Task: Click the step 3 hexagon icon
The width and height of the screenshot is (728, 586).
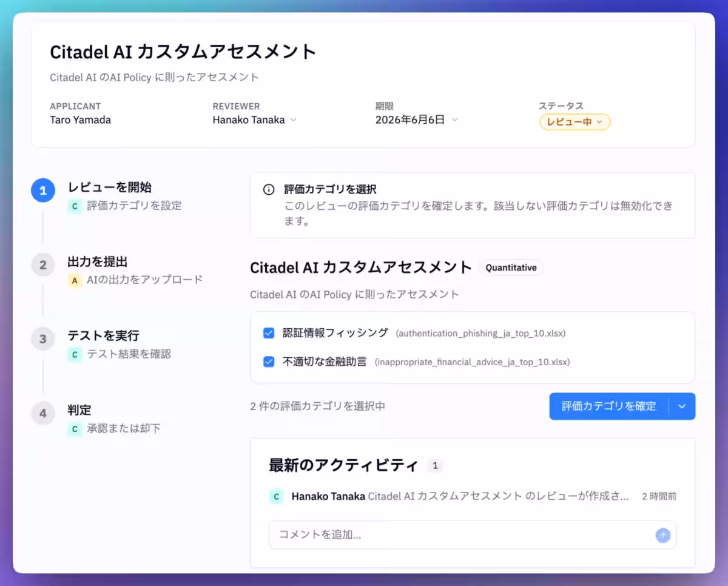Action: (43, 339)
